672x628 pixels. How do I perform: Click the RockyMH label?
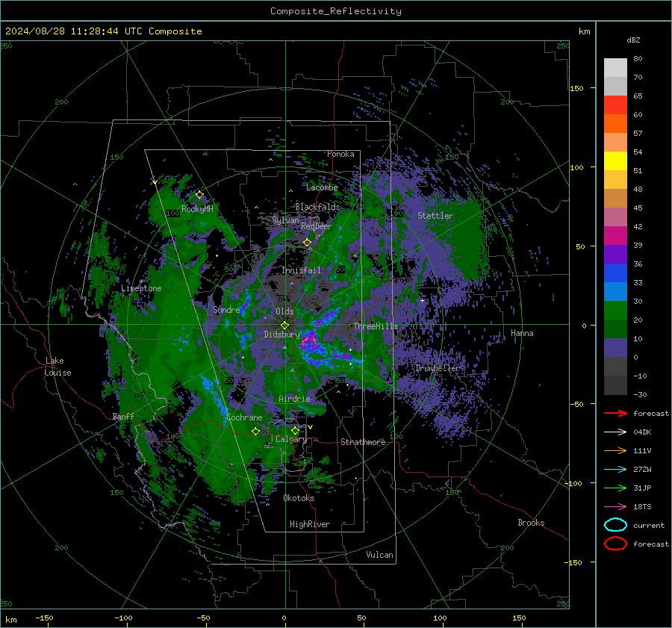[x=197, y=209]
